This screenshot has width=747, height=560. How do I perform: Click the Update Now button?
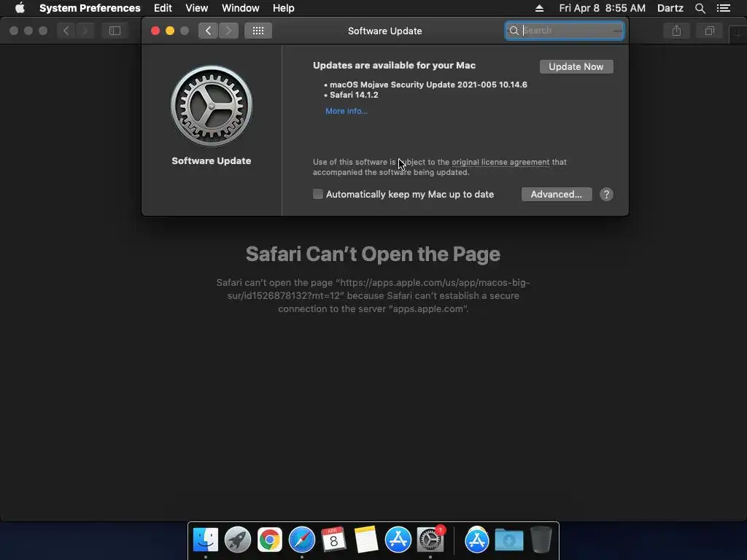tap(576, 66)
